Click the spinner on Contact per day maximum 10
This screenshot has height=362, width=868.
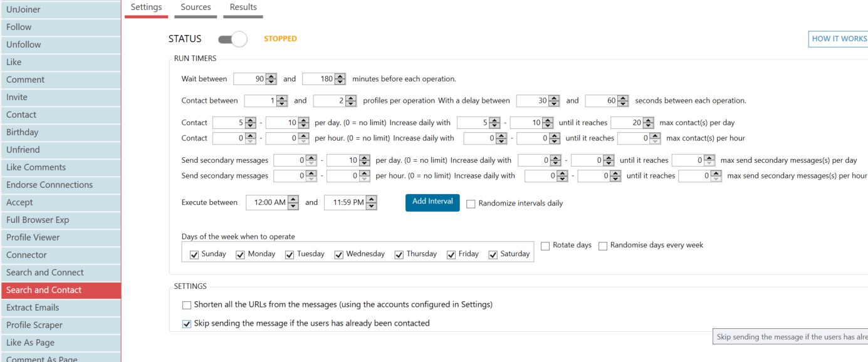coord(304,123)
